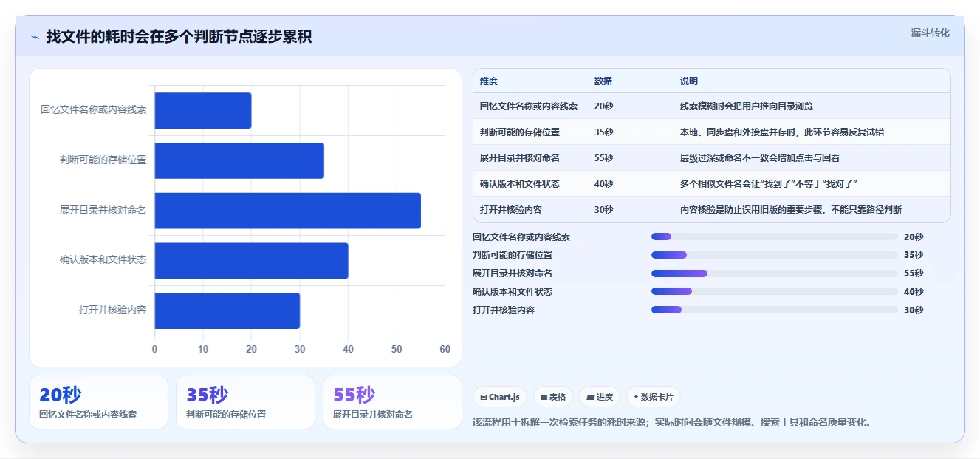Click the 30秒 progress bar for 打开并核验内容
This screenshot has width=980, height=459.
[775, 310]
